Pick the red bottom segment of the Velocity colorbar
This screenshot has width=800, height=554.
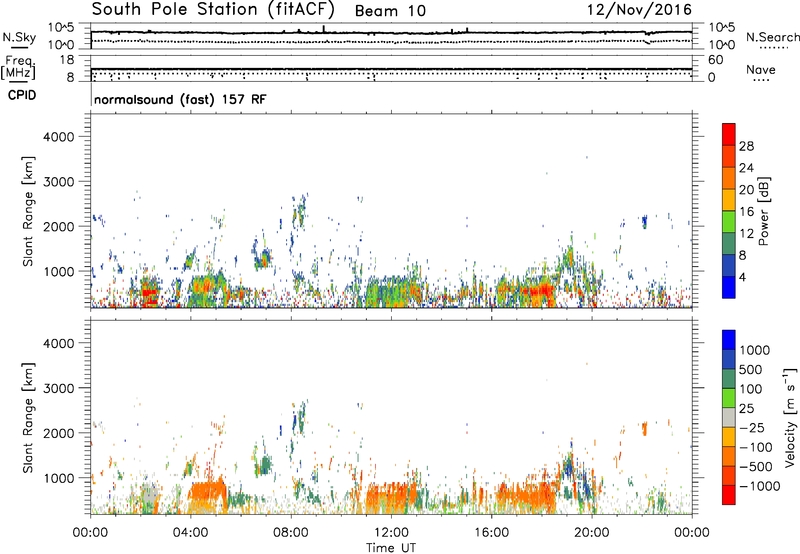pos(729,495)
